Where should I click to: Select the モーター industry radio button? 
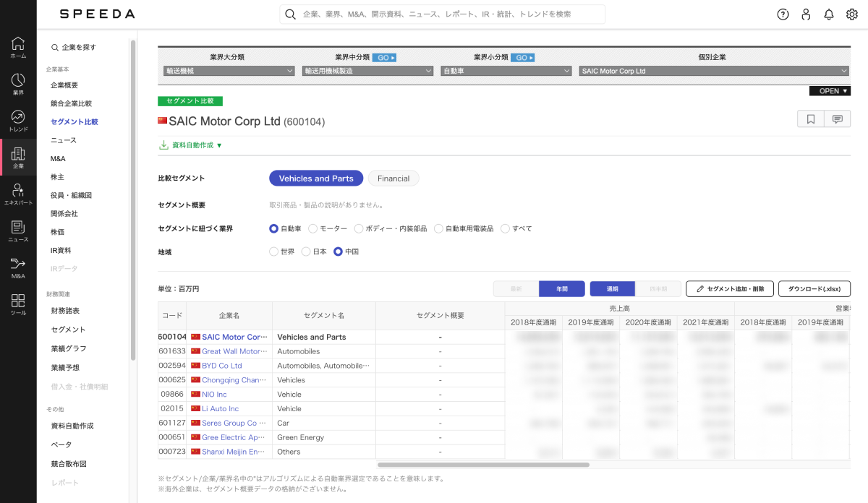[x=313, y=228]
